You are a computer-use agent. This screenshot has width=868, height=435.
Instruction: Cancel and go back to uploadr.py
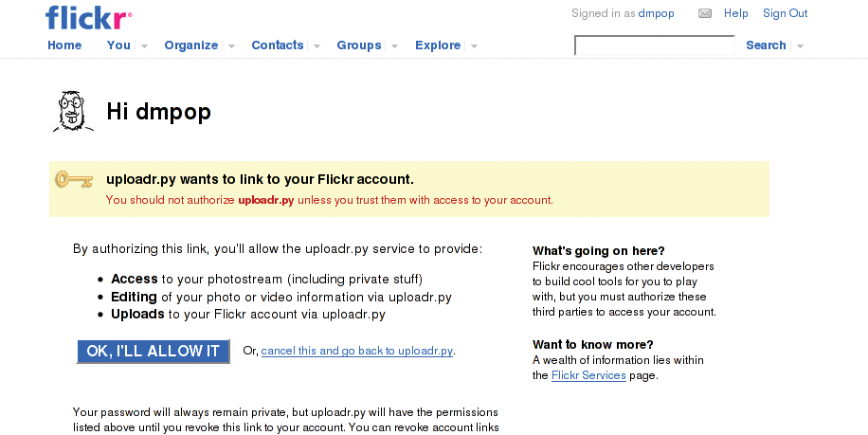(x=357, y=351)
